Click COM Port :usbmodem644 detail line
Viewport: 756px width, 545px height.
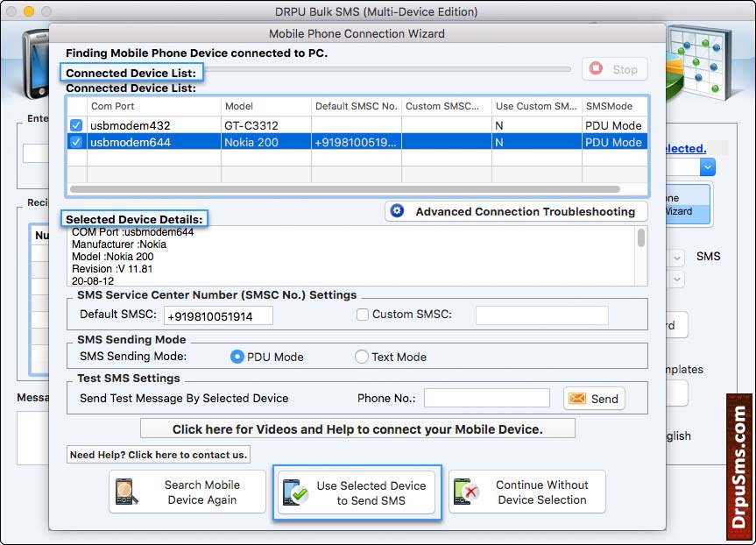point(132,232)
